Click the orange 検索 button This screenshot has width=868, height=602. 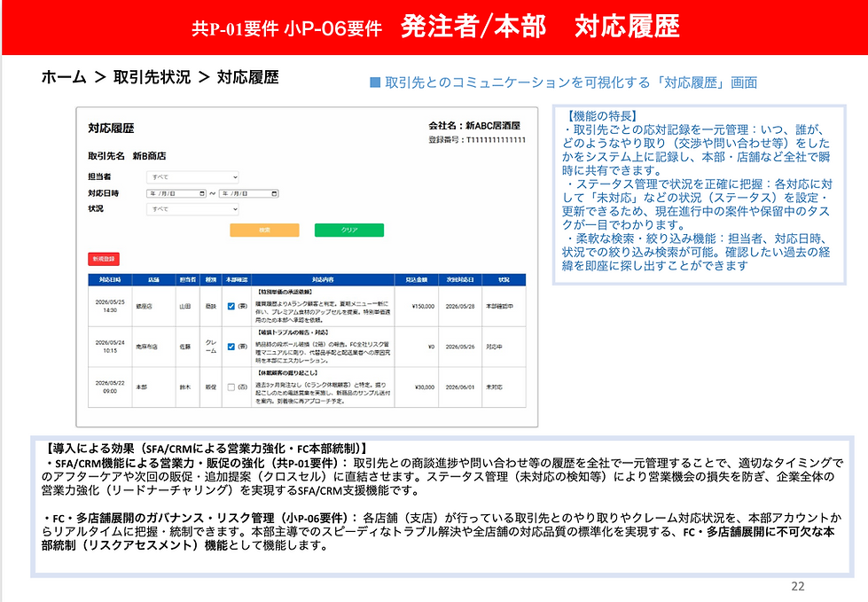coord(264,231)
